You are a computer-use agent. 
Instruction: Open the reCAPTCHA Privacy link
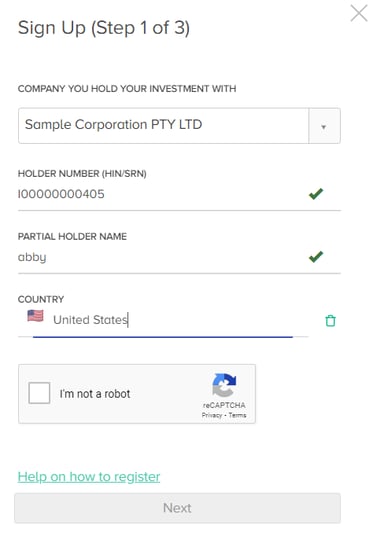[212, 415]
